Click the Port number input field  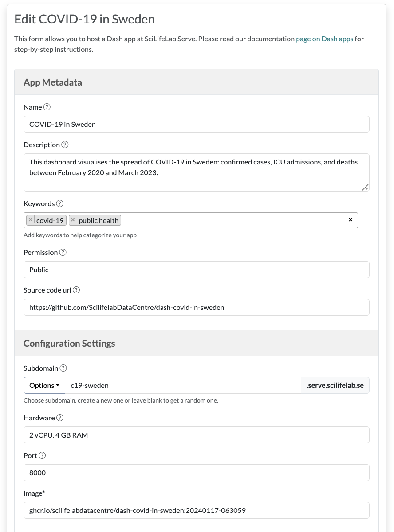pyautogui.click(x=196, y=473)
